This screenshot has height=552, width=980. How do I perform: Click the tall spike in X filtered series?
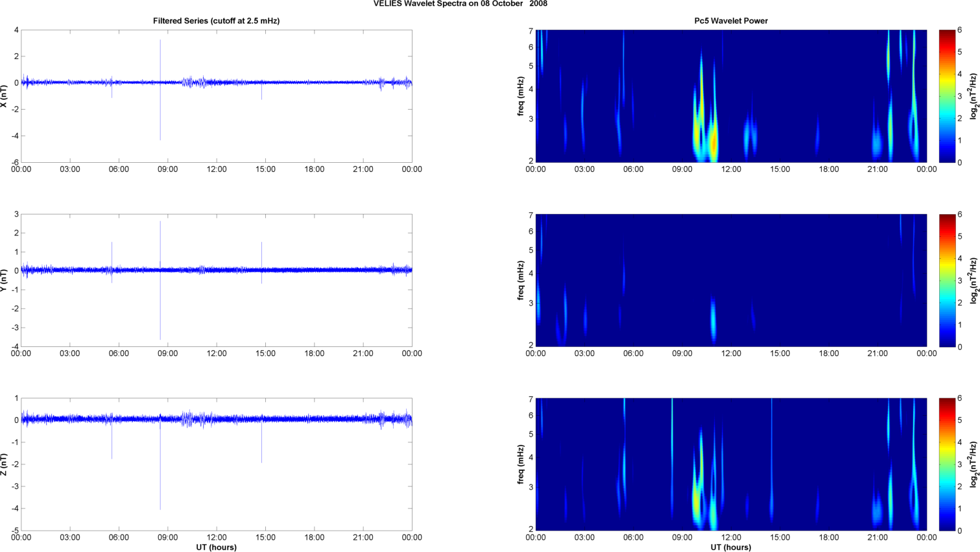click(160, 90)
